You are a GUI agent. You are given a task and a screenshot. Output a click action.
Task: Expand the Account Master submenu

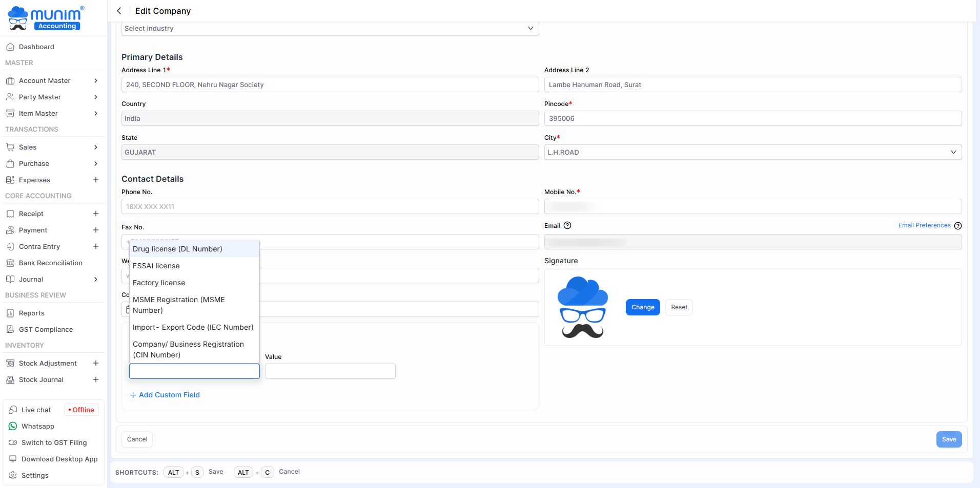pos(96,80)
